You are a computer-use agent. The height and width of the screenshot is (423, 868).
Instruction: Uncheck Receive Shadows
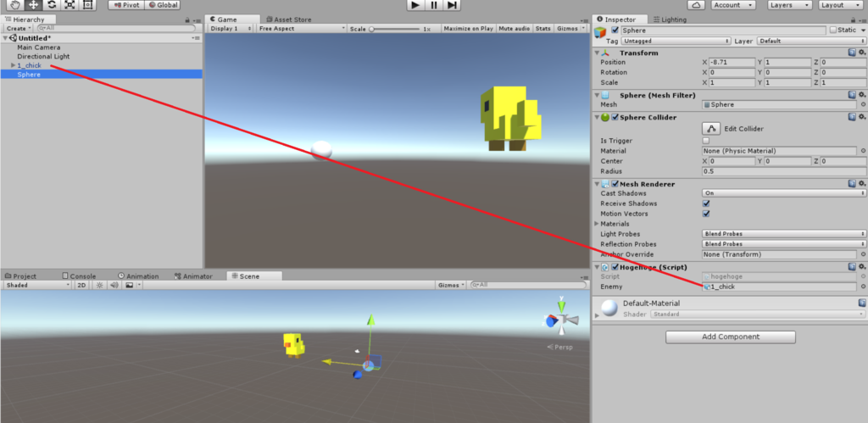(x=706, y=203)
